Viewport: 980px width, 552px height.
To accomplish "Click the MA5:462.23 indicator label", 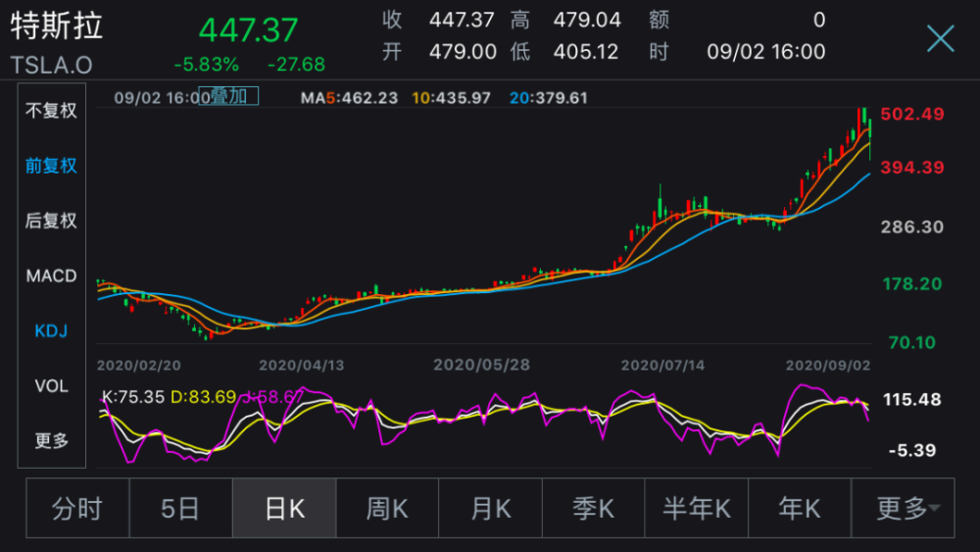I will [x=349, y=98].
